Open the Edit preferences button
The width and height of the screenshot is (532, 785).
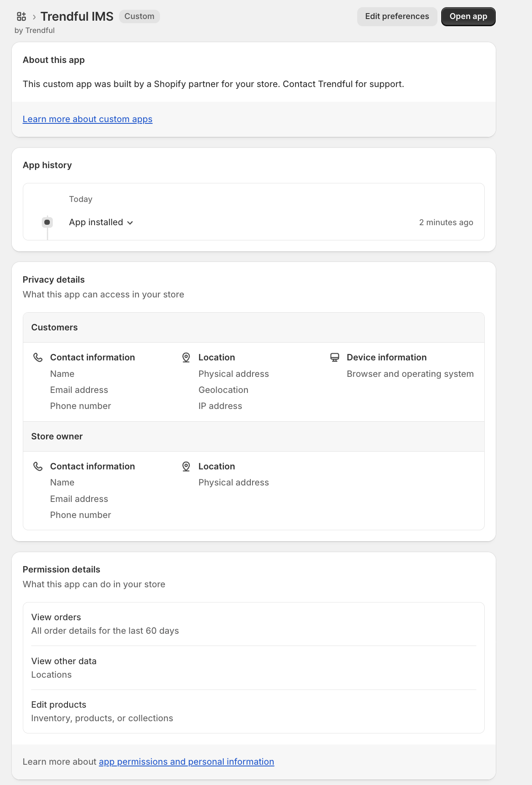point(397,16)
